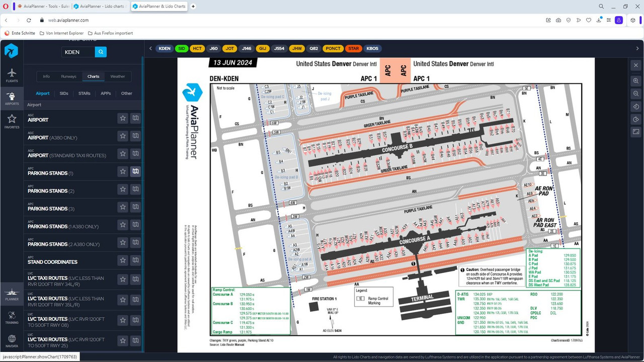Open browser downloads icon in toolbar
The width and height of the screenshot is (644, 362).
599,20
